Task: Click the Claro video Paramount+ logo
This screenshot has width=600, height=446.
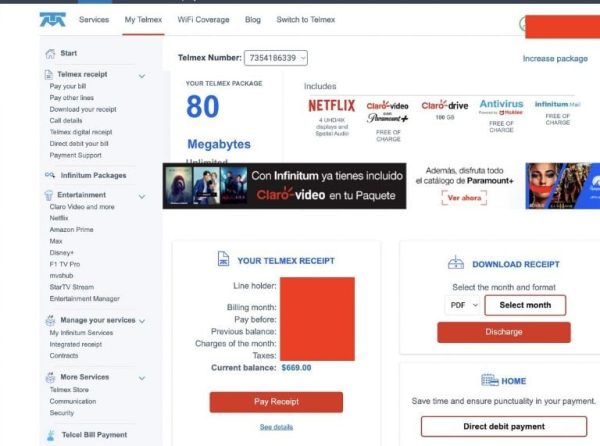Action: 387,112
